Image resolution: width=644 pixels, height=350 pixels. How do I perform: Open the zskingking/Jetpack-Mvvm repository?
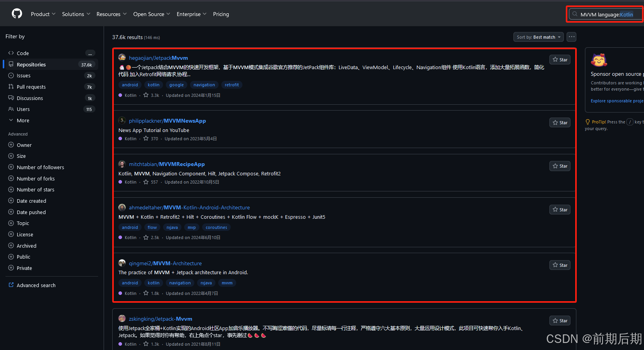161,319
